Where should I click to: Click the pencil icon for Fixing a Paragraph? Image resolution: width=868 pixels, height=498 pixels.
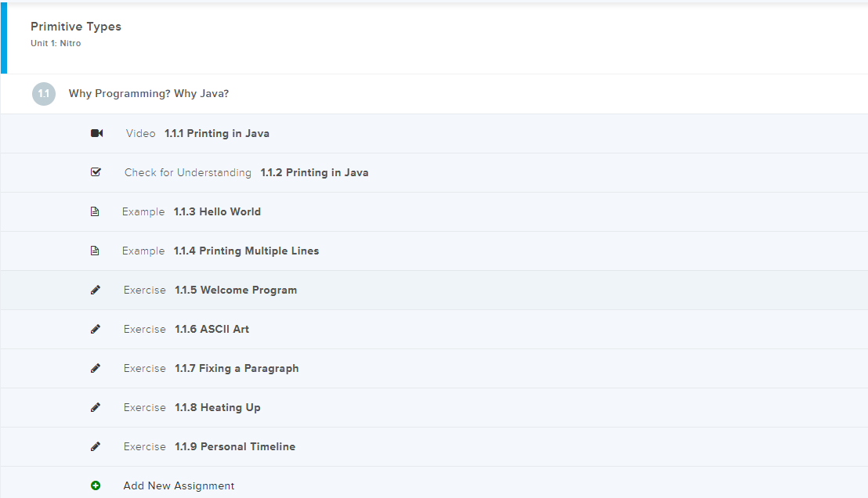96,368
